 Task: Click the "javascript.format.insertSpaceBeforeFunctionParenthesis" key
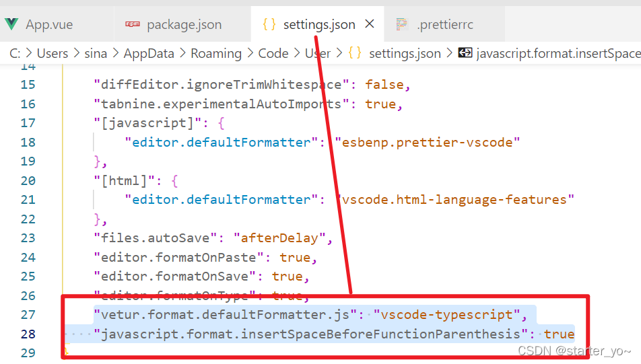coord(310,334)
